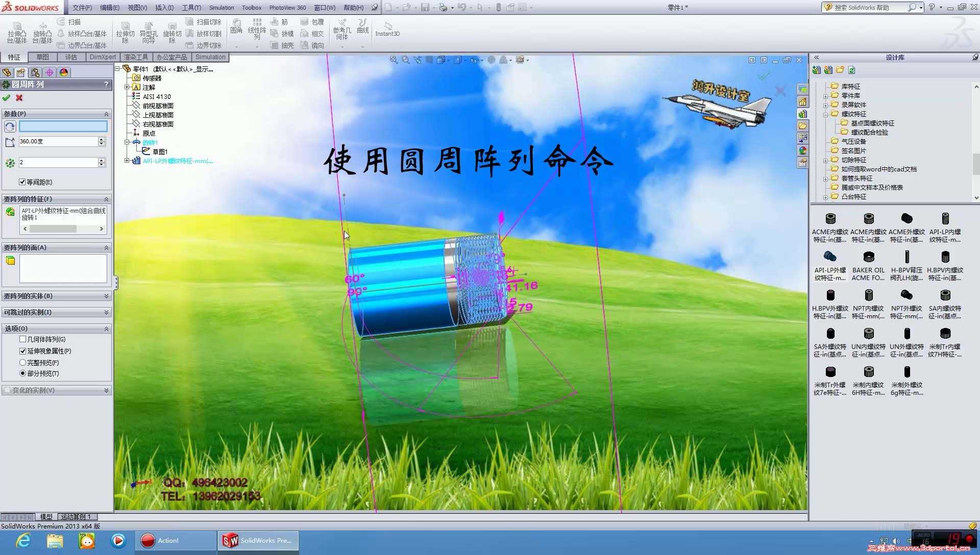Select the ACME内螺纹特征-in first library item
Image resolution: width=980 pixels, height=555 pixels.
tap(830, 228)
